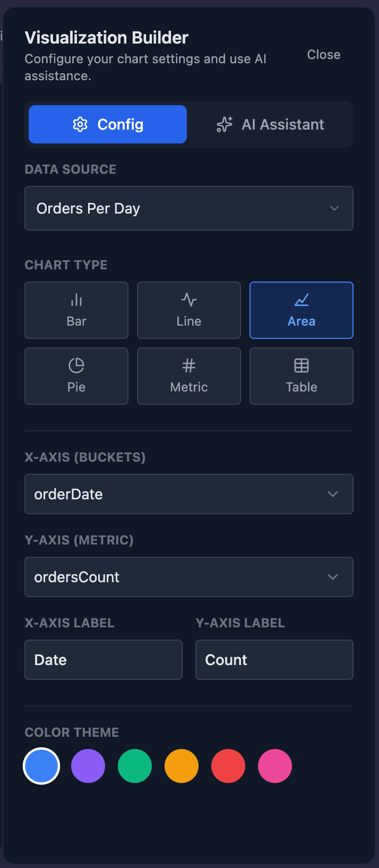Click the AI Assistant sparkle icon

tap(225, 124)
